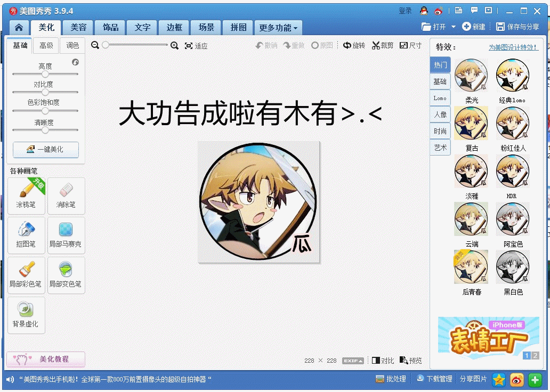
Task: Click the QQ penguin icon
Action: [424, 11]
